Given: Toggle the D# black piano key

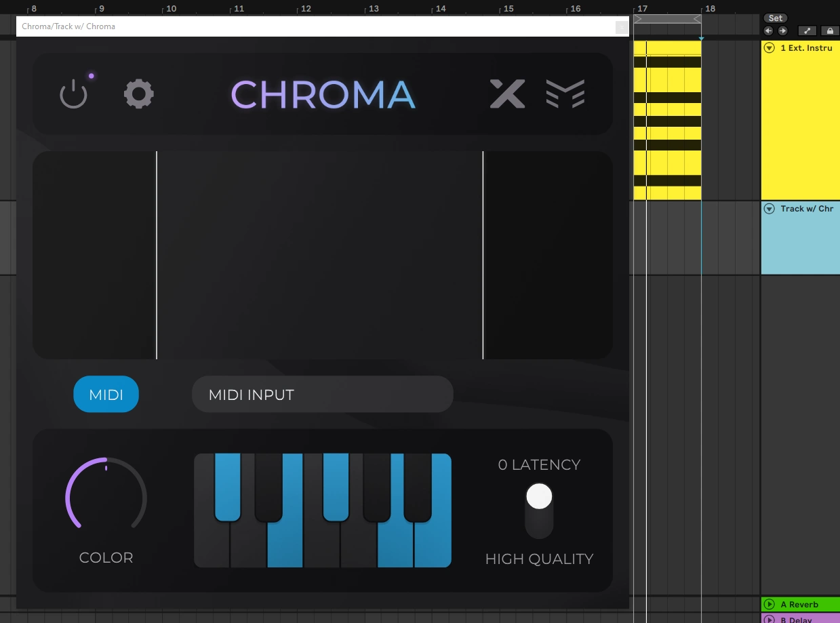Looking at the screenshot, I should (x=268, y=487).
